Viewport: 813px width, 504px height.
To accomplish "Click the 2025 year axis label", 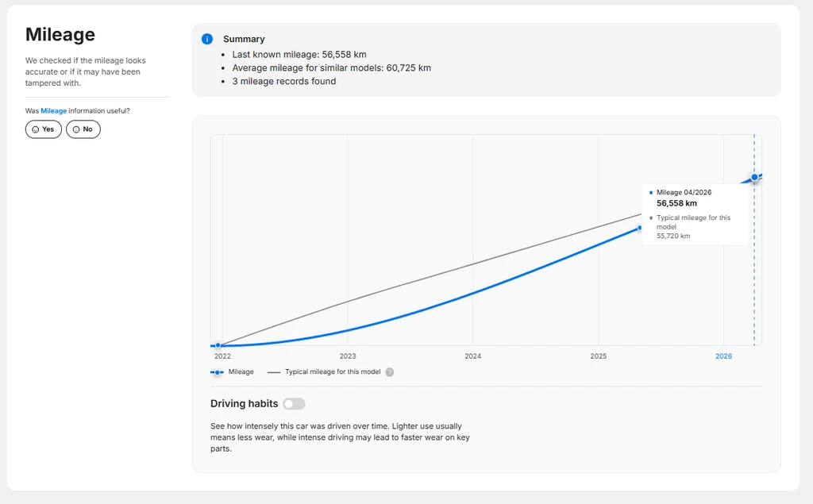I will point(599,356).
